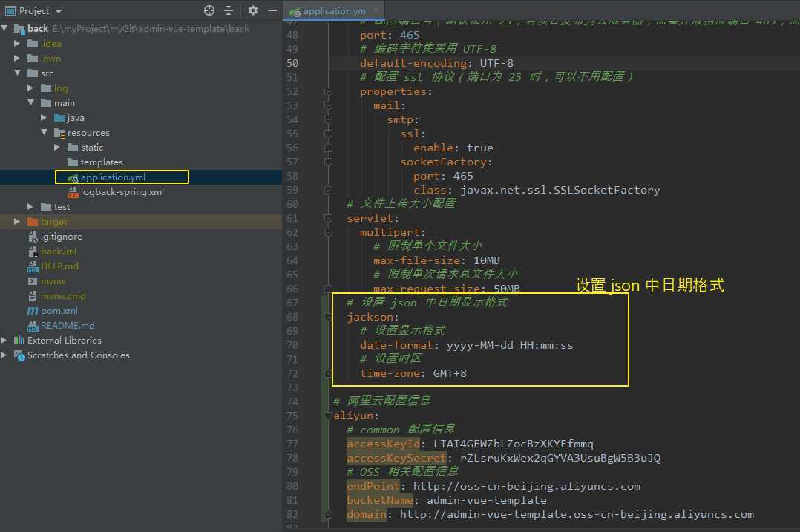Click the endPoint oss-cn-beijing URL
The width and height of the screenshot is (800, 532).
point(527,486)
